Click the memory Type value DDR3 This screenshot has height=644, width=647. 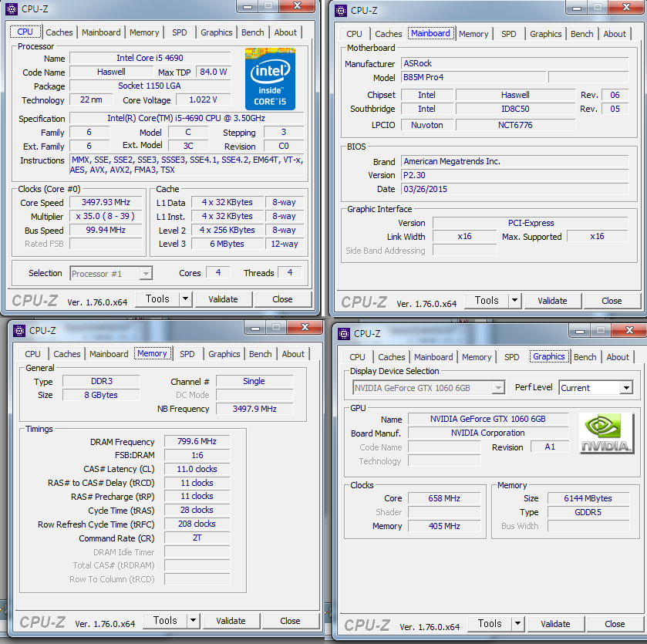tap(102, 381)
